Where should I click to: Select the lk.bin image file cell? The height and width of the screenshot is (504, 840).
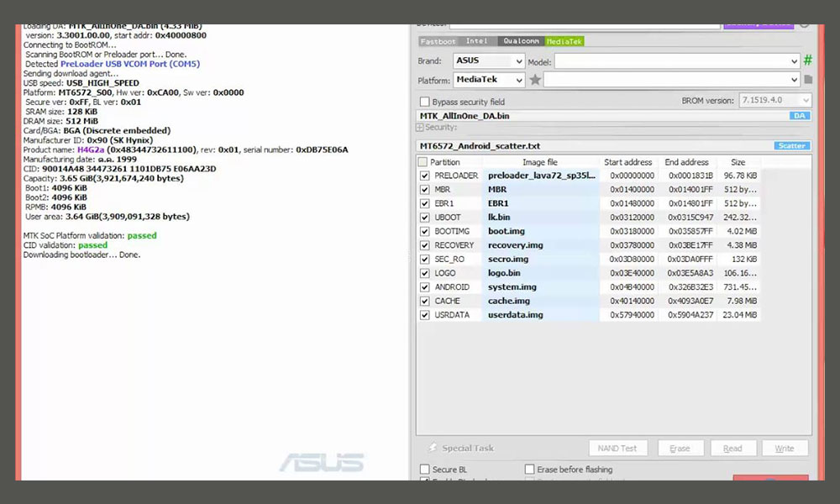point(541,218)
